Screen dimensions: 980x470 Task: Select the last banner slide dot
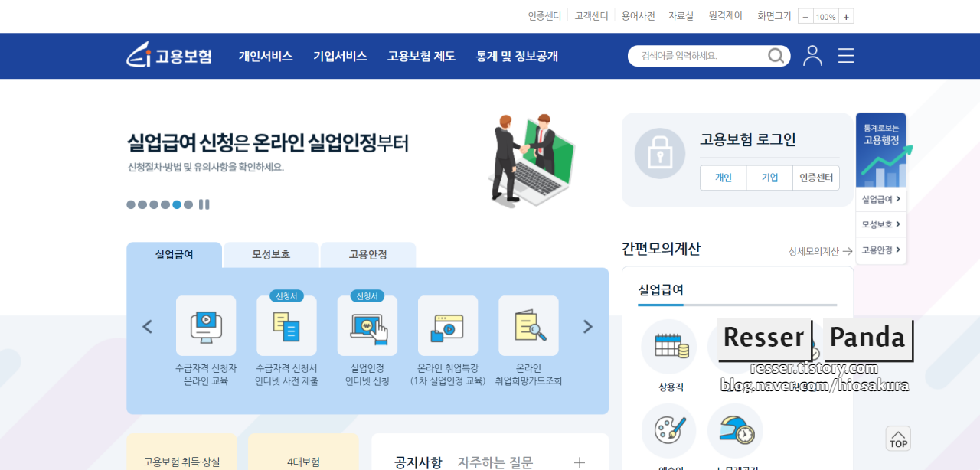coord(188,204)
